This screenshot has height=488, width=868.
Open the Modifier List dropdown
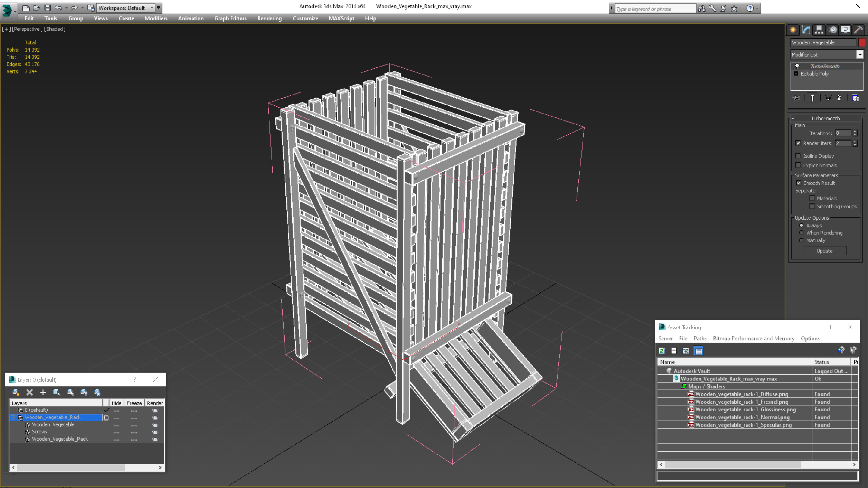pos(860,55)
